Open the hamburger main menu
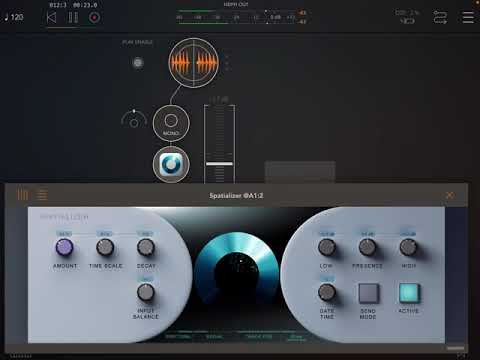 click(x=468, y=17)
